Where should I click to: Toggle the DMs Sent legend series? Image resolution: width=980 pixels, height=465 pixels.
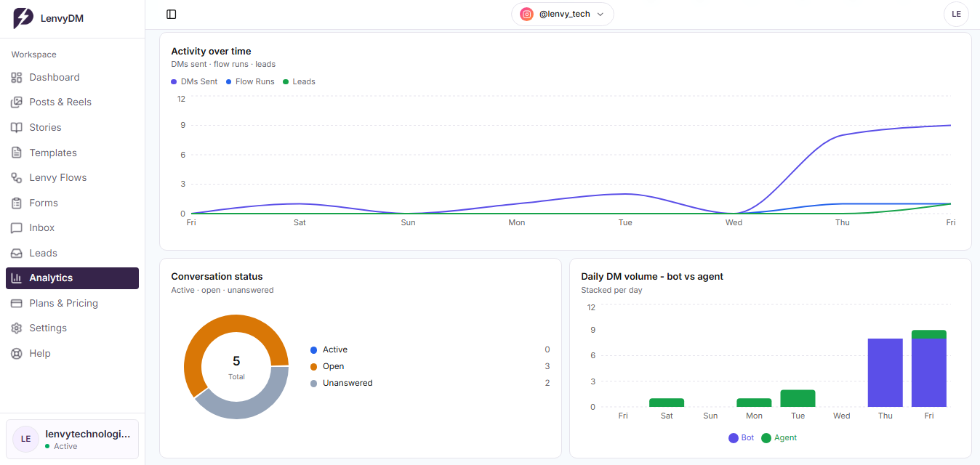pos(194,81)
